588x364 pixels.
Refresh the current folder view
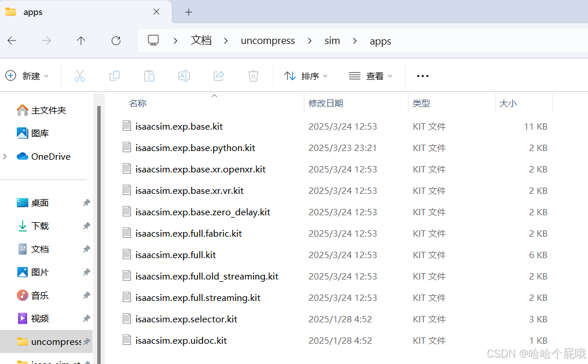116,41
